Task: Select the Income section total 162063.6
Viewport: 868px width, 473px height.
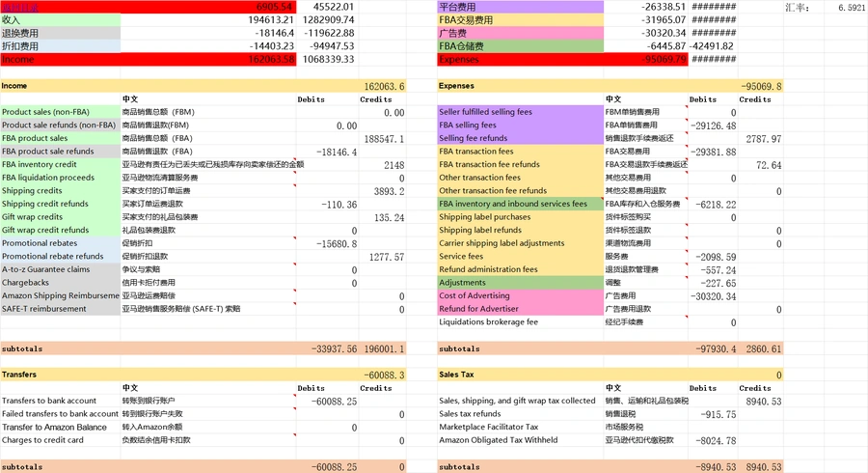Action: tap(384, 87)
